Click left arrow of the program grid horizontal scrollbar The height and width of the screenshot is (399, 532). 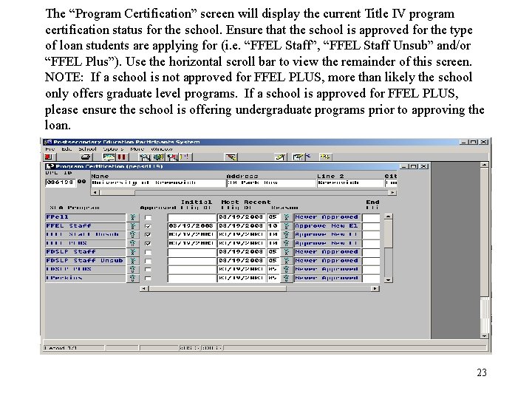144,289
